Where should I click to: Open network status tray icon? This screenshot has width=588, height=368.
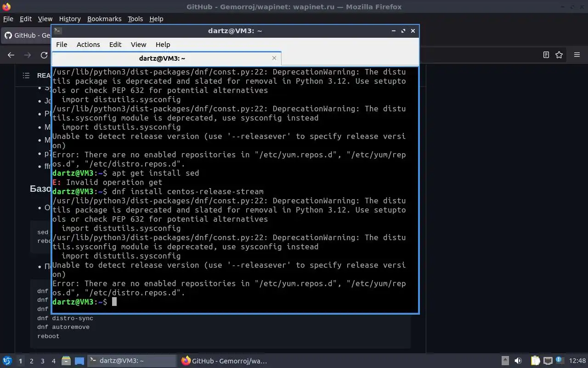(x=548, y=361)
